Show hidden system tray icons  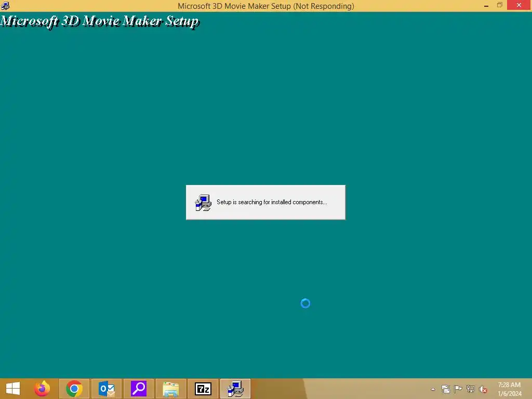pyautogui.click(x=433, y=389)
